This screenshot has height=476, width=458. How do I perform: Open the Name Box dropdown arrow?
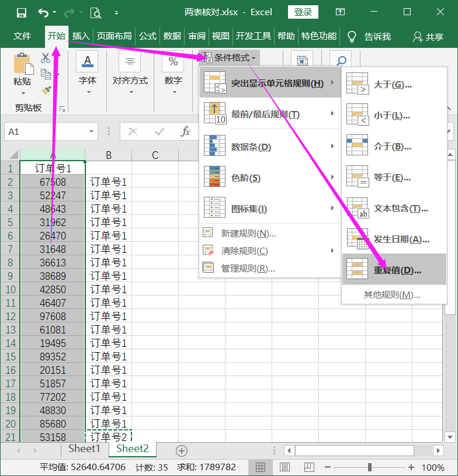coord(91,131)
